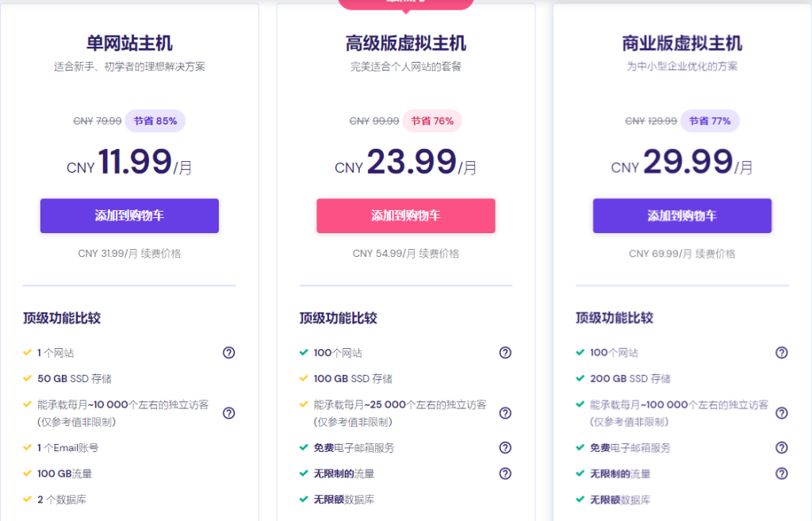The image size is (812, 521).
Task: Click 添加到购物车 under 商业版虚拟主机
Action: pyautogui.click(x=681, y=215)
